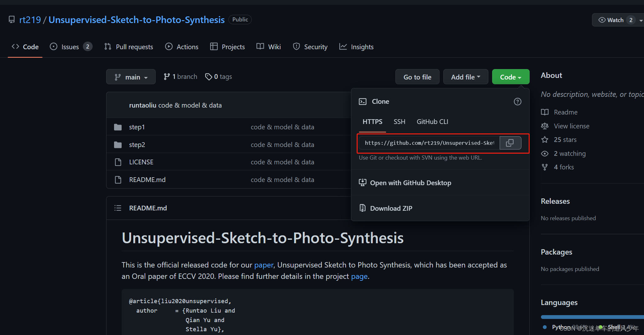644x335 pixels.
Task: Click the fork icon next to 4 forks
Action: pos(545,167)
